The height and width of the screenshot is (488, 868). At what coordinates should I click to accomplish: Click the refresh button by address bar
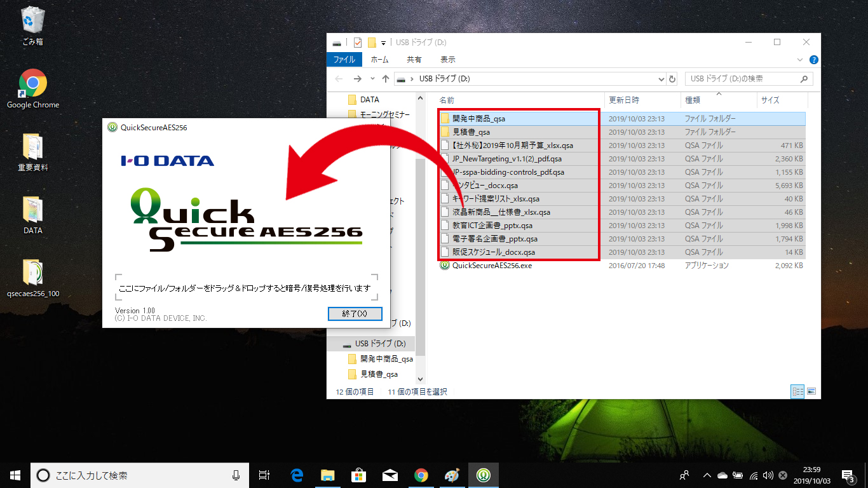point(672,79)
